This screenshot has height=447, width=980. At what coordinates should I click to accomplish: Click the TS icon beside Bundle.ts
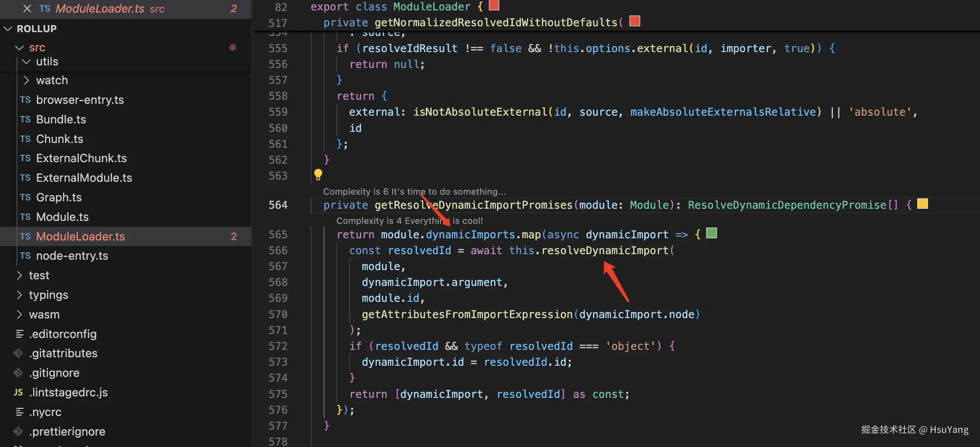[x=25, y=120]
